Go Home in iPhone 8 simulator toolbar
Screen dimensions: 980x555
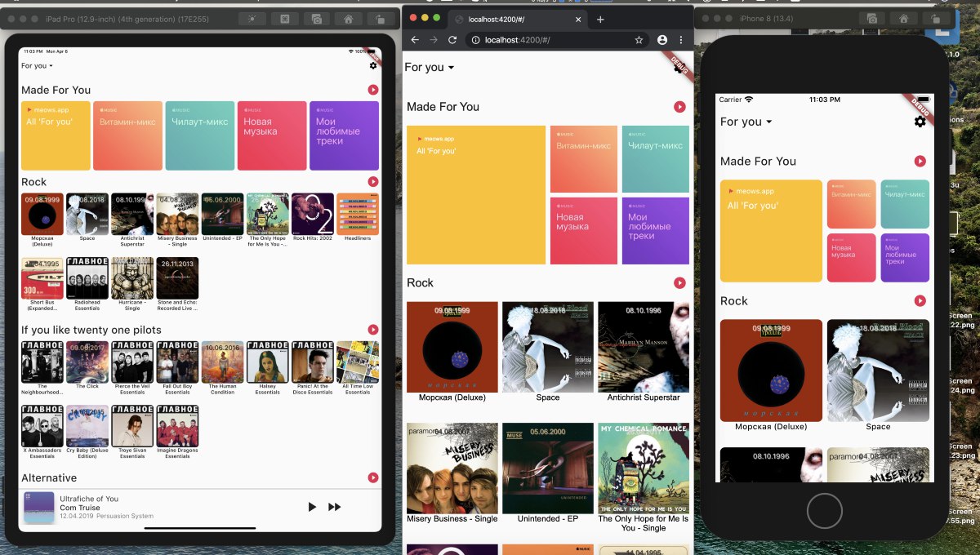pyautogui.click(x=903, y=18)
